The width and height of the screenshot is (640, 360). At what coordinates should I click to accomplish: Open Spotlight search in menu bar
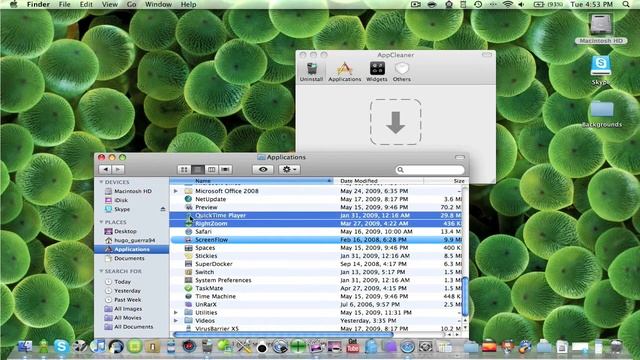click(626, 4)
